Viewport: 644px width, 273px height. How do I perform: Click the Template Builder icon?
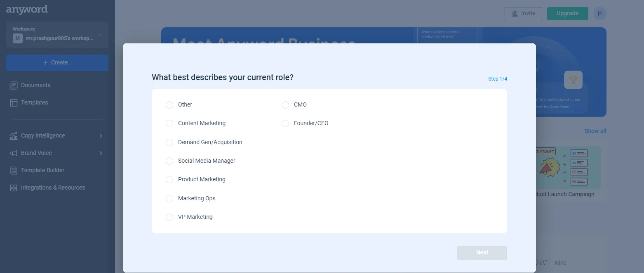[14, 170]
